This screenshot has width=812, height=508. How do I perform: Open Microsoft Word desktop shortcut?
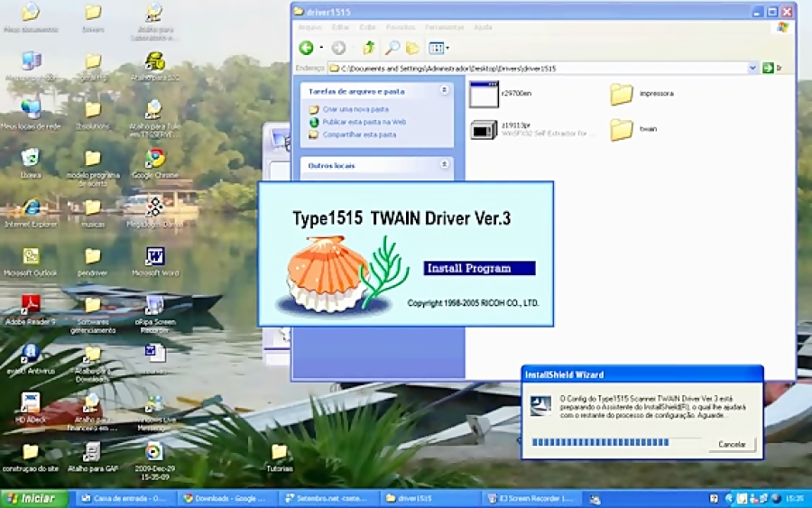click(155, 258)
